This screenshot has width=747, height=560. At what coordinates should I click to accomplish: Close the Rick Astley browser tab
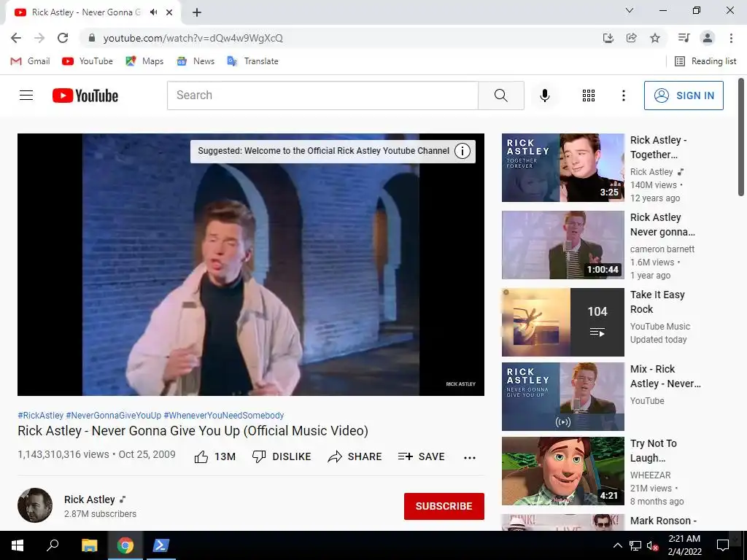click(x=169, y=12)
